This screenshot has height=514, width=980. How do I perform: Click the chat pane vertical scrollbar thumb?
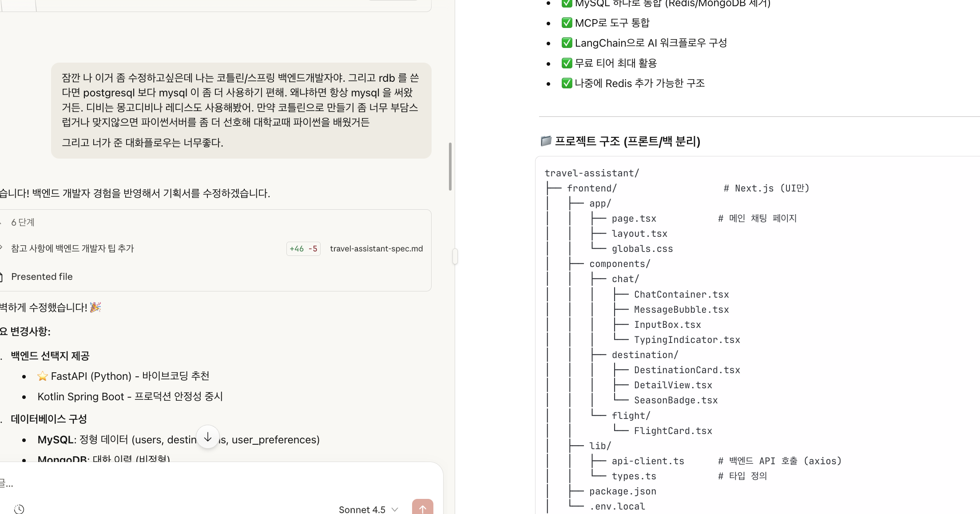click(x=450, y=167)
